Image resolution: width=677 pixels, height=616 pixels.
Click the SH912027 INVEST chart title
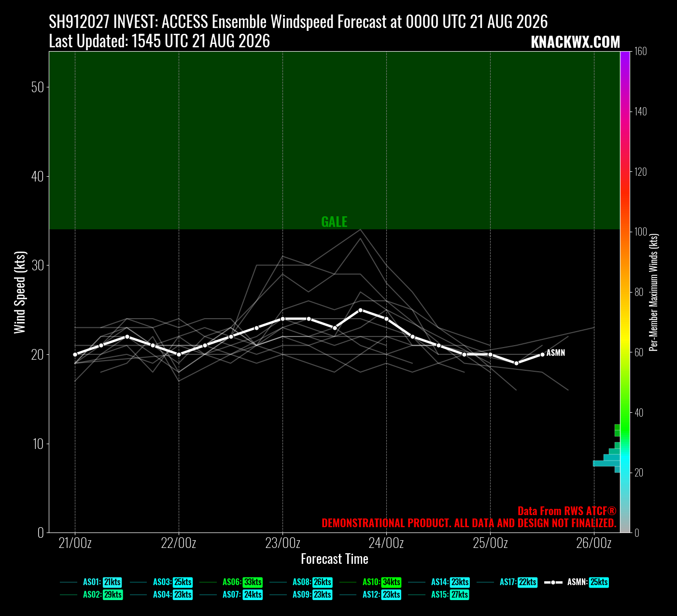(298, 22)
